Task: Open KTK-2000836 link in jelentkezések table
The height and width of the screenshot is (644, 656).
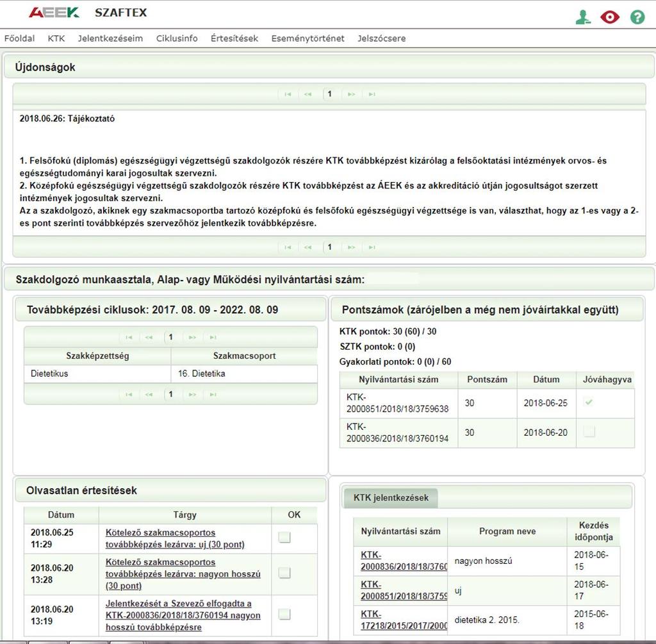Action: click(404, 561)
